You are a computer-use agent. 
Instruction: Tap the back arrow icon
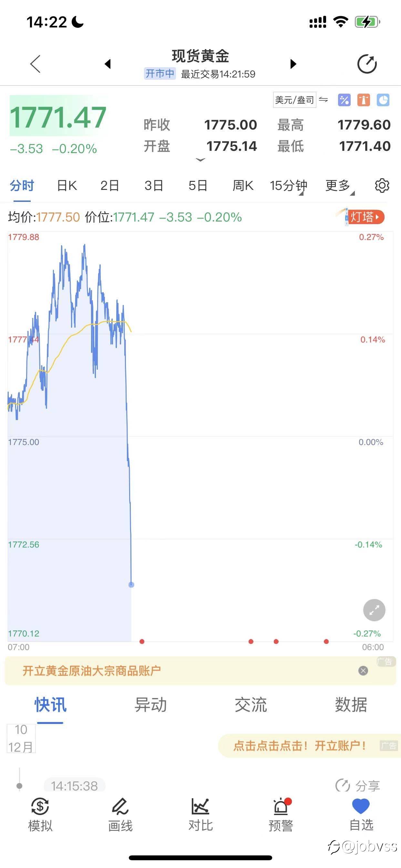pyautogui.click(x=36, y=64)
